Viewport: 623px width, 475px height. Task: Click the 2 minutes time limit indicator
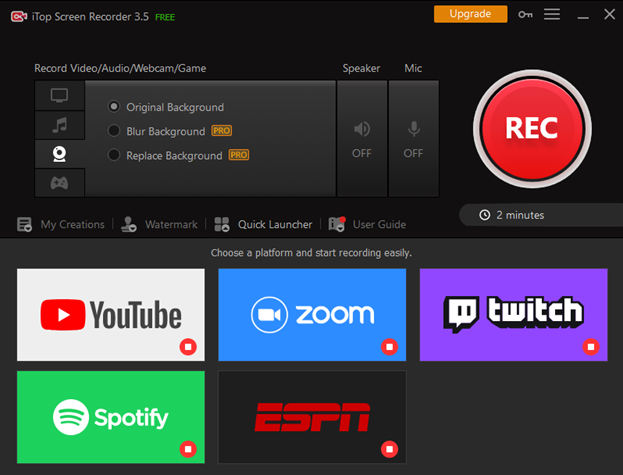(x=541, y=215)
